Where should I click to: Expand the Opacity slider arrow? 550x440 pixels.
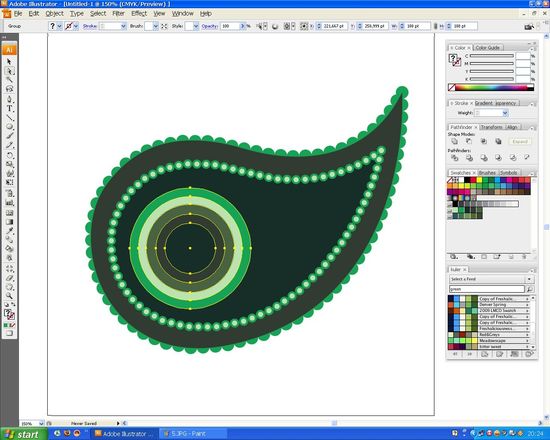pos(242,26)
